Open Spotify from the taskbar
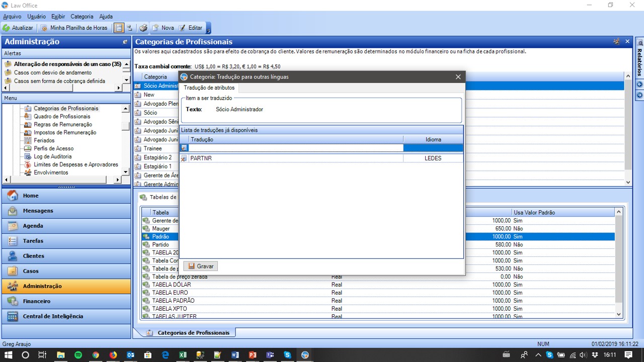This screenshot has height=362, width=644. click(x=78, y=355)
